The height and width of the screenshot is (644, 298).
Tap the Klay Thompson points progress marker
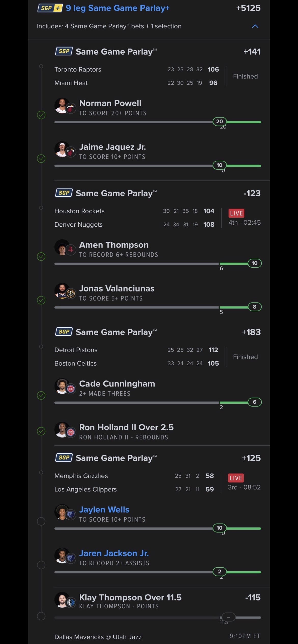pyautogui.click(x=228, y=617)
